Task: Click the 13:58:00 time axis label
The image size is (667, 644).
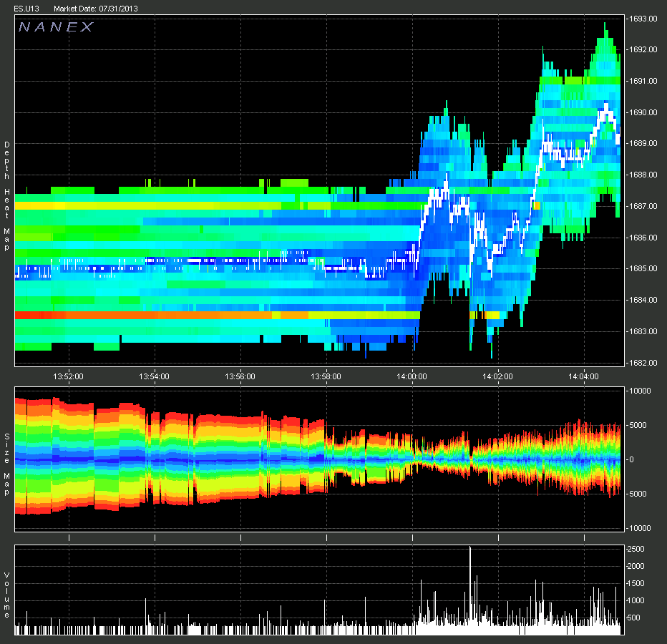Action: coord(326,376)
